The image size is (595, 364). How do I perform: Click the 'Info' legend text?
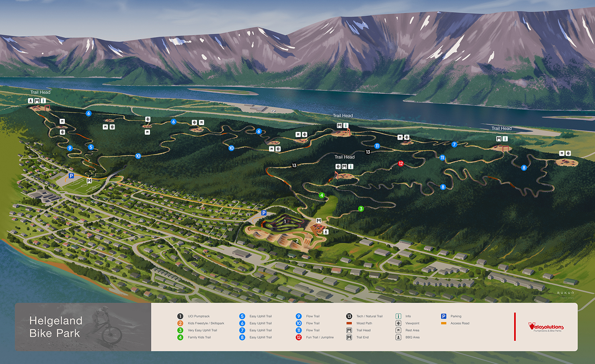tap(408, 316)
